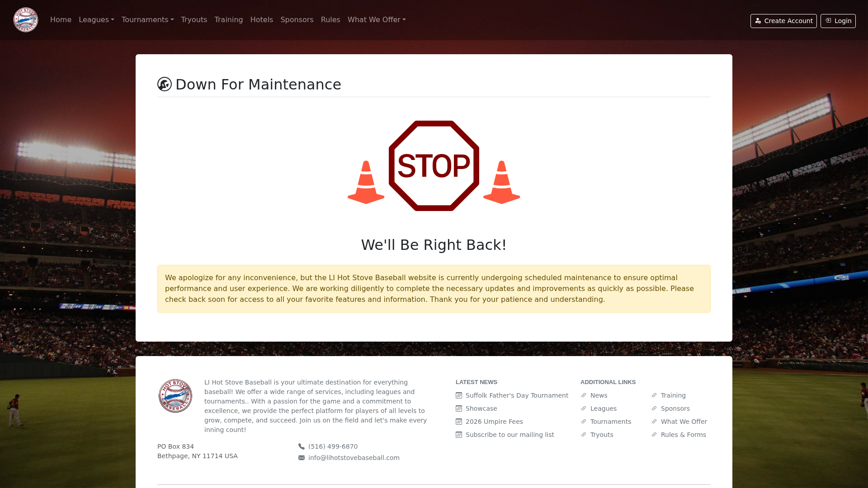This screenshot has width=868, height=488.
Task: Expand the Leagues dropdown in the navbar
Action: [x=96, y=20]
